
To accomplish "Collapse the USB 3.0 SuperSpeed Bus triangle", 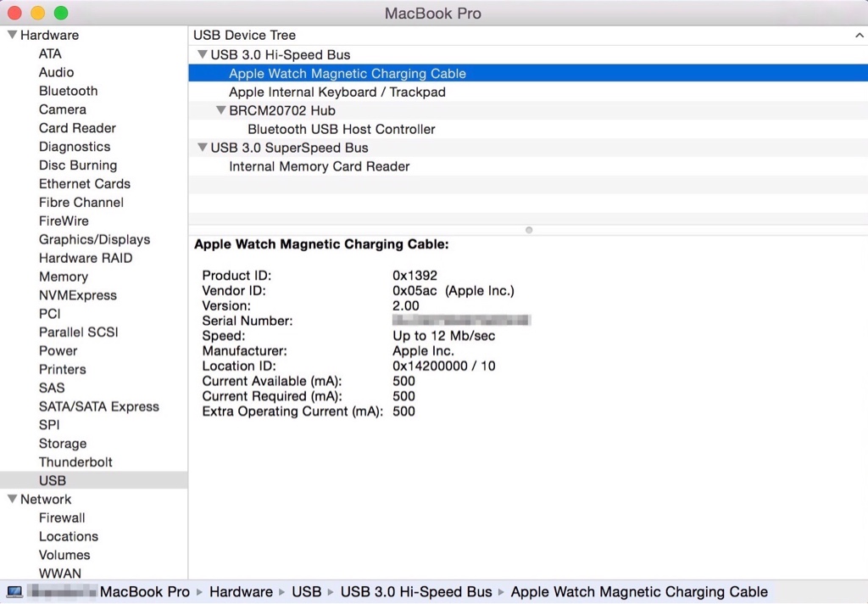I will (202, 148).
